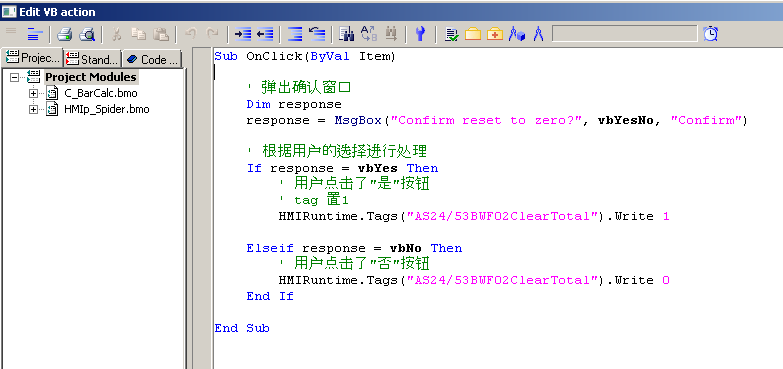Click the blue text-lines icon left of Print
783x369 pixels.
coord(35,34)
